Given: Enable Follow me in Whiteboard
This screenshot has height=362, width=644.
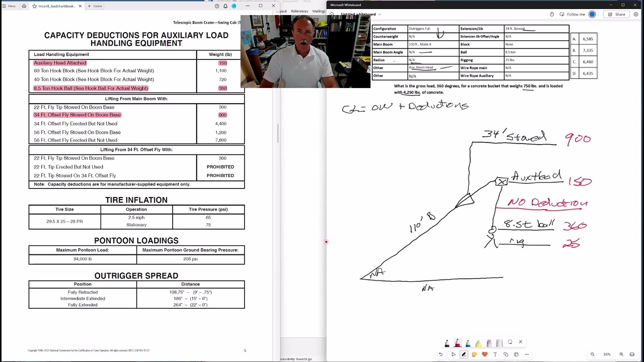Looking at the screenshot, I should [573, 15].
